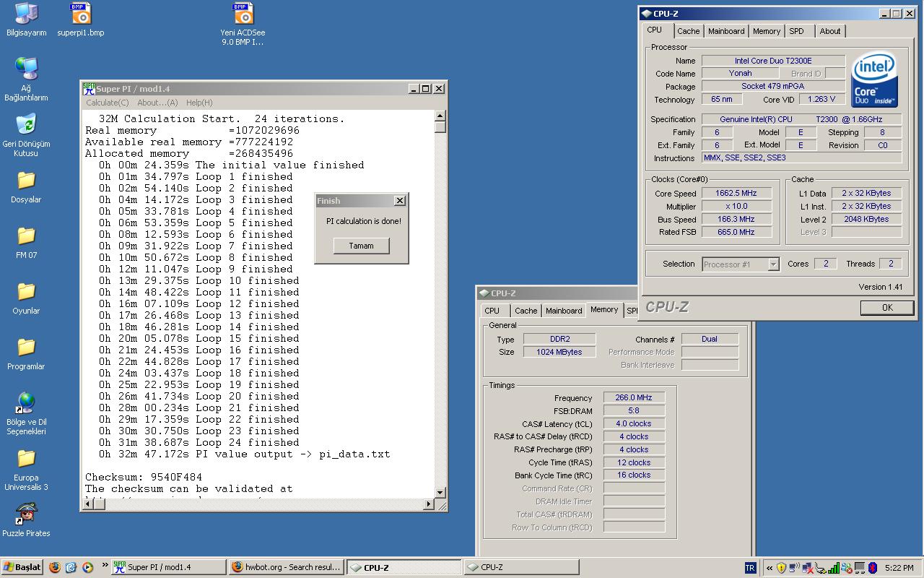Select Cache tab in back CPU-Z window

click(526, 311)
